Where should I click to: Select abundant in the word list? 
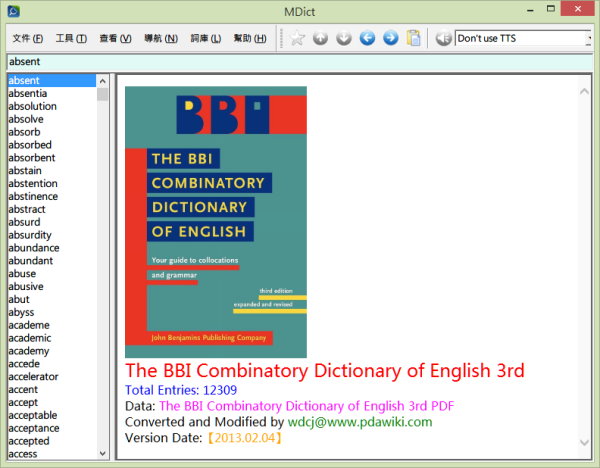[x=31, y=261]
